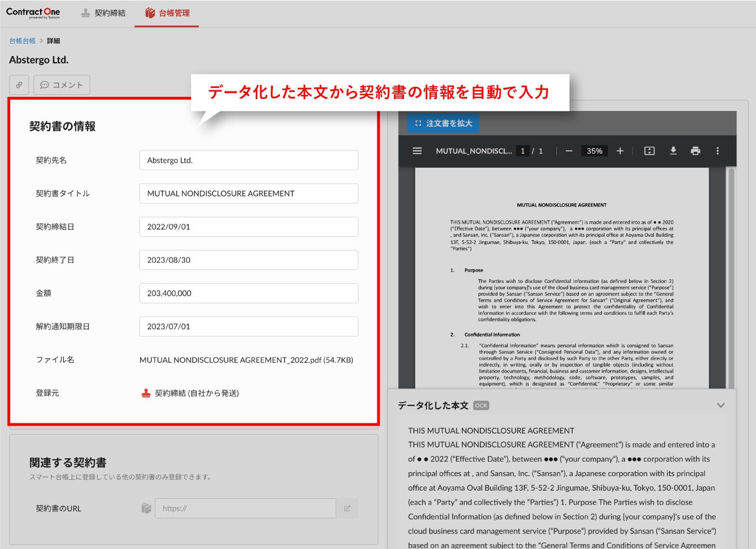Click the PDF title MUTUAL_NONDISCL...

click(474, 151)
